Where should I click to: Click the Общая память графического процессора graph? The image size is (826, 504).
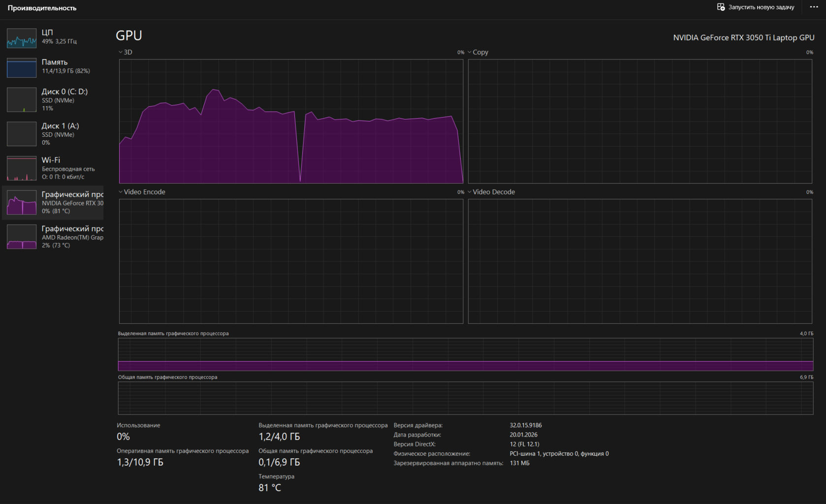(x=466, y=398)
